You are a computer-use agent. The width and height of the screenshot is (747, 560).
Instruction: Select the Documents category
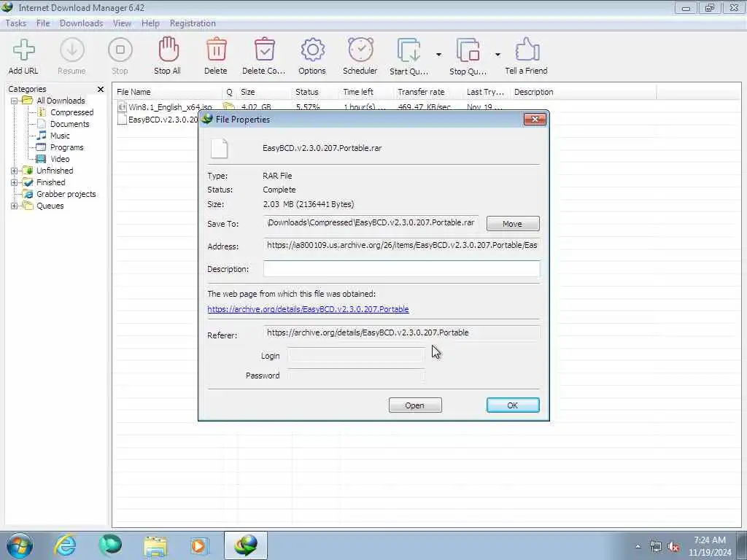[69, 124]
